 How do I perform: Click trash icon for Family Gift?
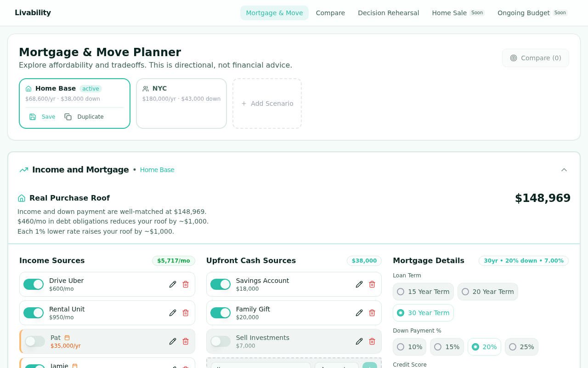click(372, 313)
